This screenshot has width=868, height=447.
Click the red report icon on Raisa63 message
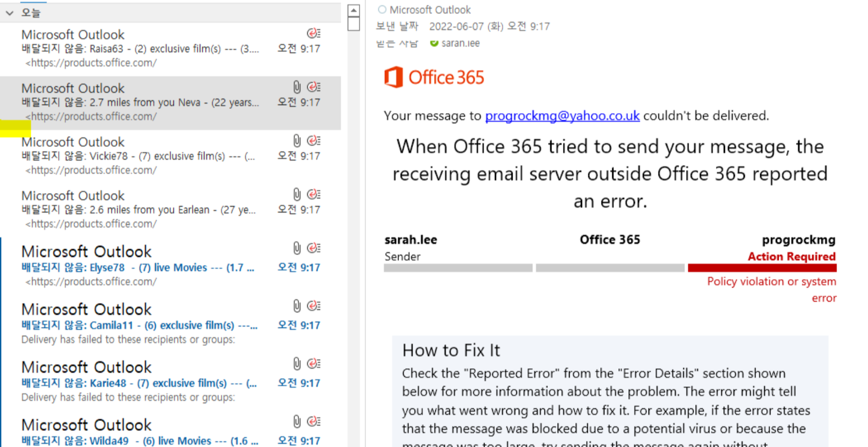coord(313,33)
